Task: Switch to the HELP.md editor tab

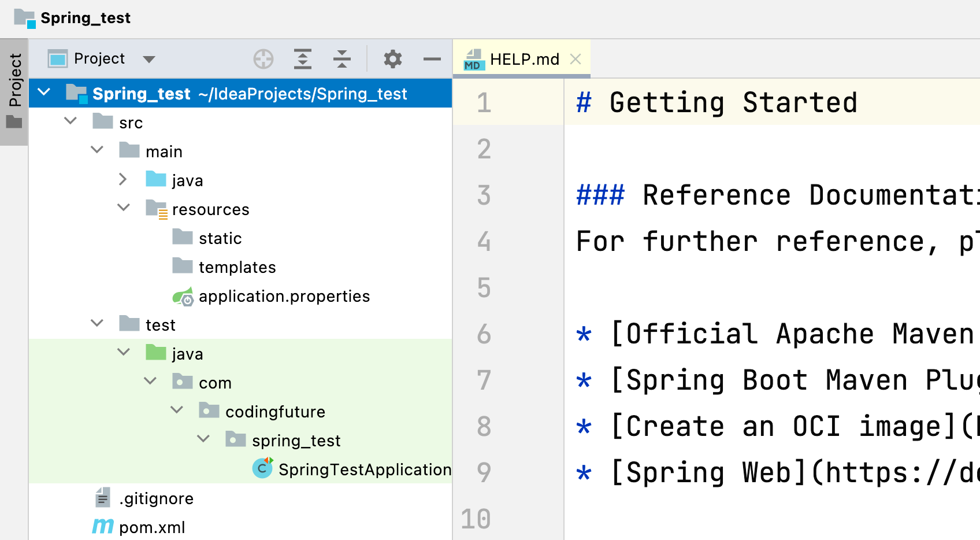Action: 524,59
